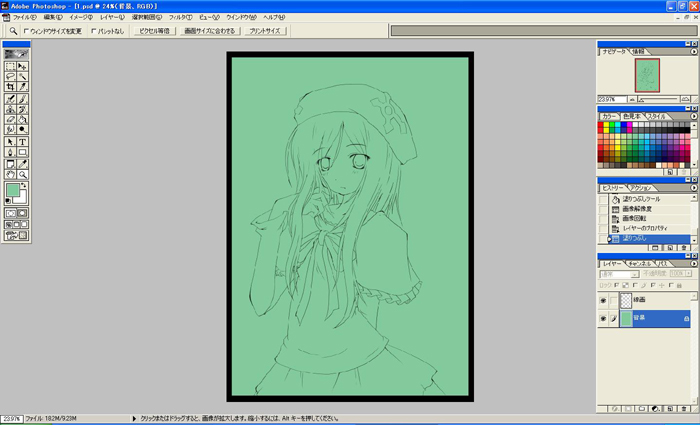
Task: Select the Magic Wand tool
Action: 22,77
